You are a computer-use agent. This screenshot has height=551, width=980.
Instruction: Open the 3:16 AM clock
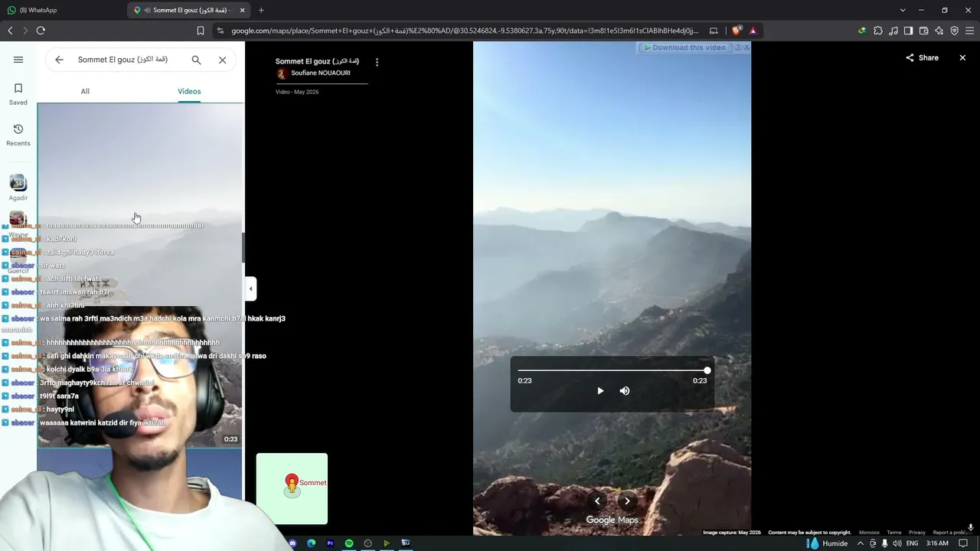(937, 543)
